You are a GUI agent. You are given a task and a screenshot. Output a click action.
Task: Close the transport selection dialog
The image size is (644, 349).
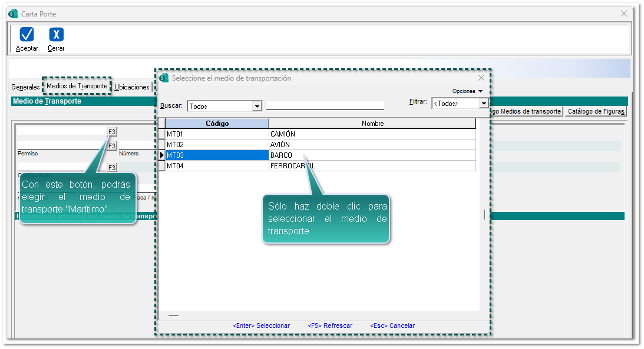[481, 78]
